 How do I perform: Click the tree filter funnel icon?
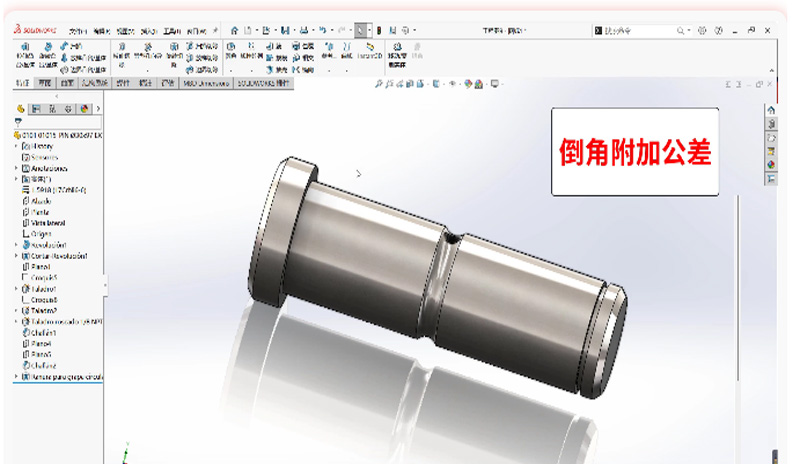click(18, 121)
